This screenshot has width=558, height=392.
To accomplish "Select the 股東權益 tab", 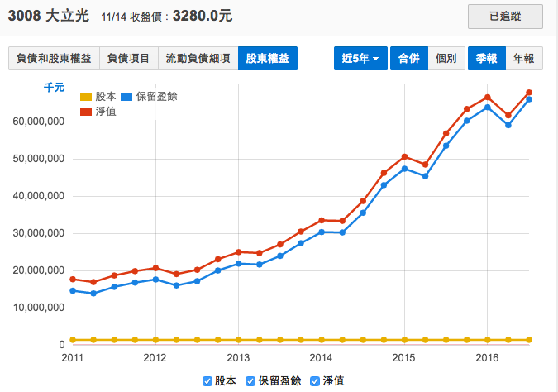I will coord(267,58).
